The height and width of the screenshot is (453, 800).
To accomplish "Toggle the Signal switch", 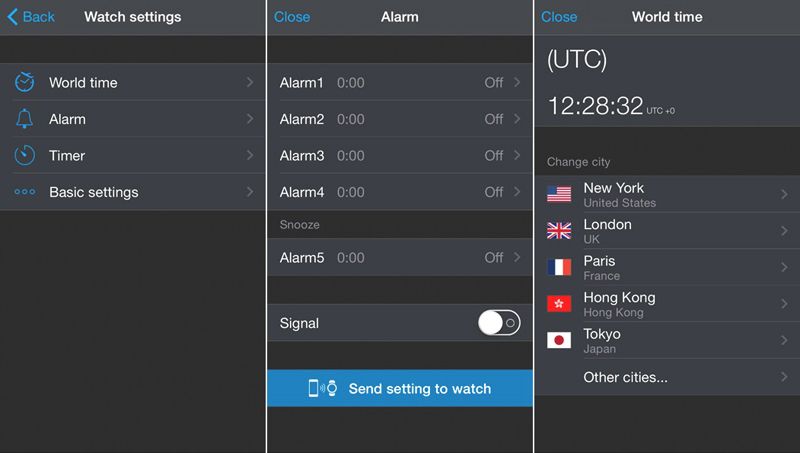I will 498,323.
